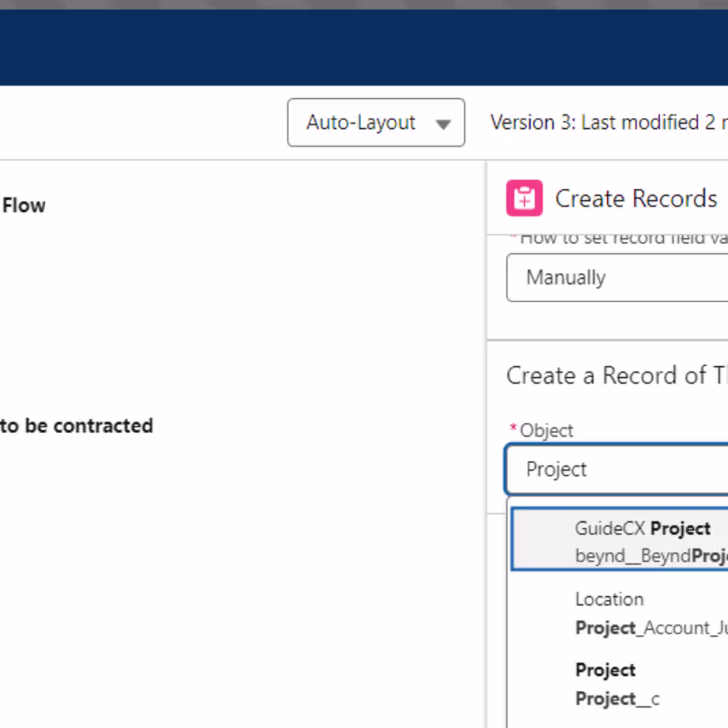Click the beynd__BeyndProject API name text

coord(651,556)
